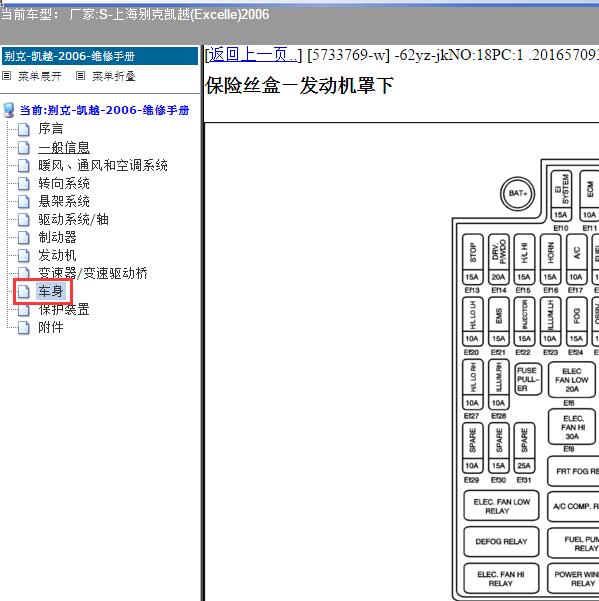Click the BAT+ terminal in the diagram

click(x=517, y=194)
